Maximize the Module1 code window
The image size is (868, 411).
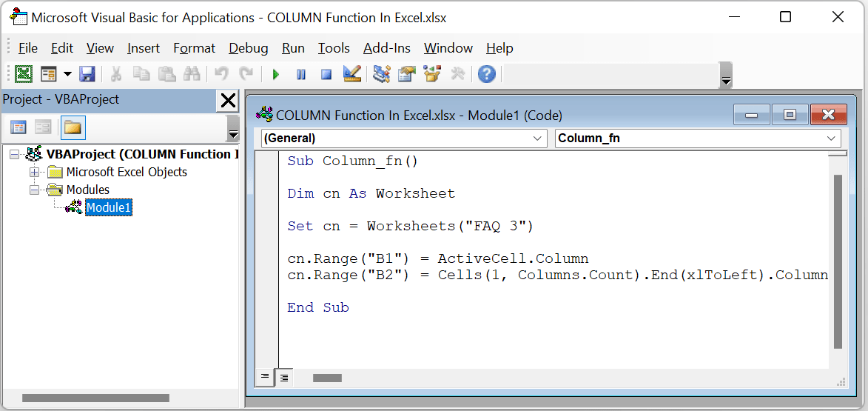(790, 115)
